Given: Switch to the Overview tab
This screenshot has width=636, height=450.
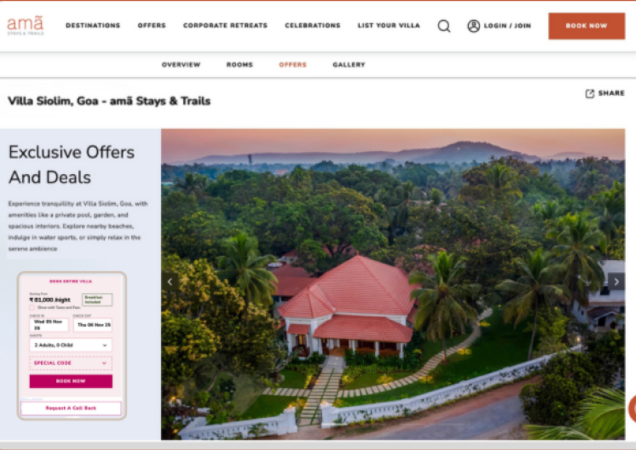Looking at the screenshot, I should [x=181, y=65].
